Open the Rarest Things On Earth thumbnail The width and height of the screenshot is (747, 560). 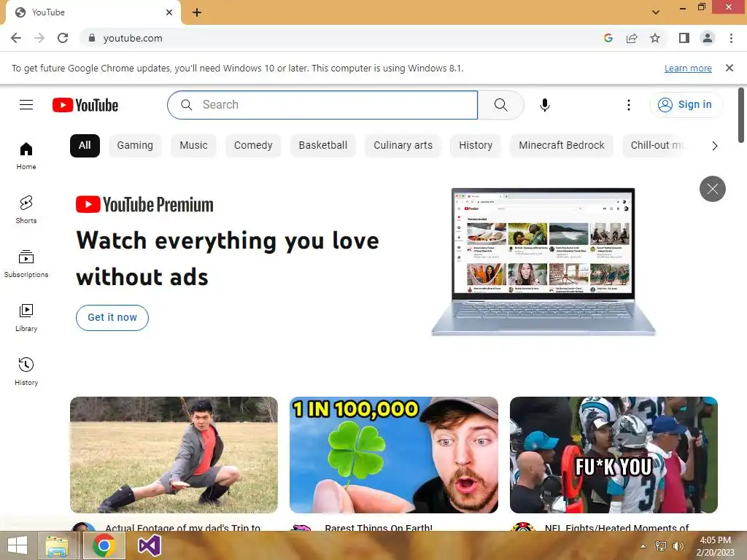click(394, 455)
